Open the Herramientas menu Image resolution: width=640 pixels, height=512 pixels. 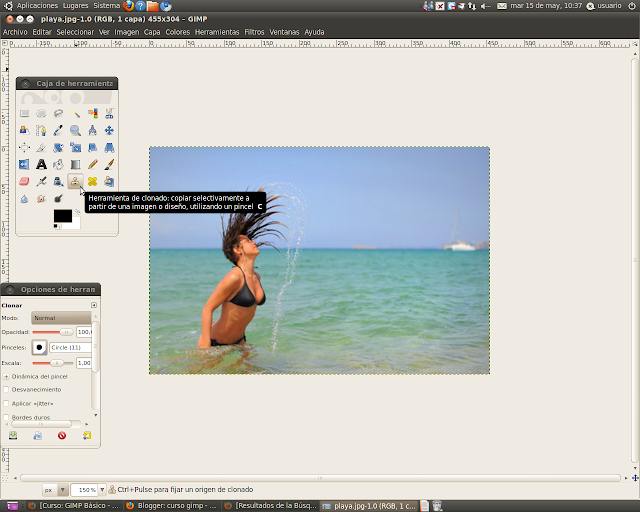[217, 32]
